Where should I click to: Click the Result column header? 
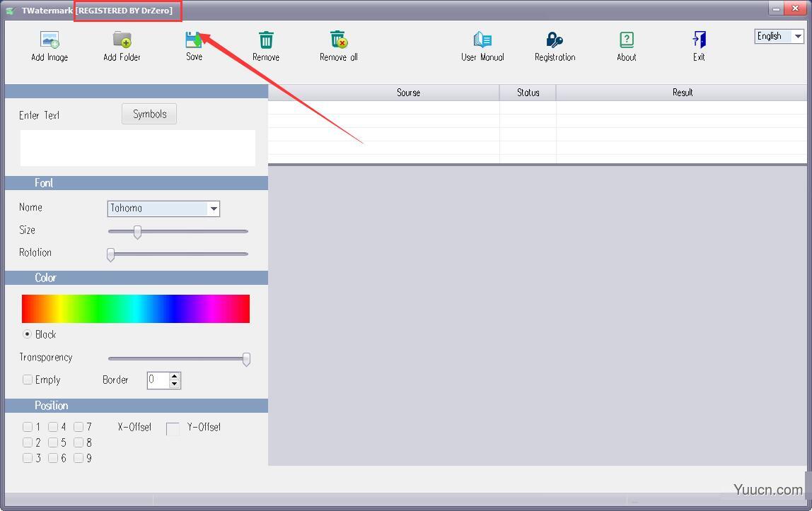click(x=682, y=93)
